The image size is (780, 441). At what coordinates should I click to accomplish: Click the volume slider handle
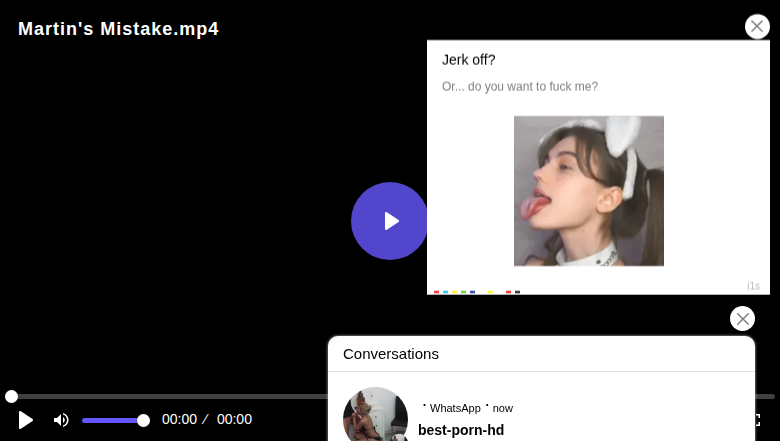click(143, 420)
